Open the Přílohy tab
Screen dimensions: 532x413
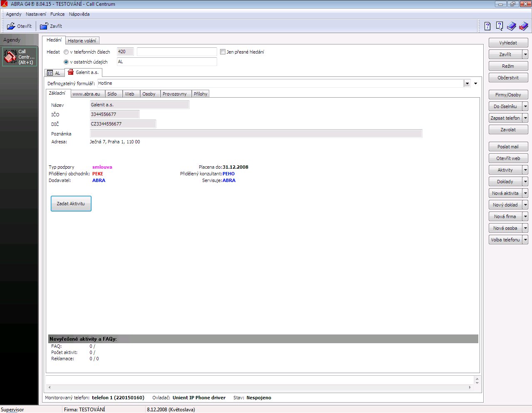coord(200,94)
